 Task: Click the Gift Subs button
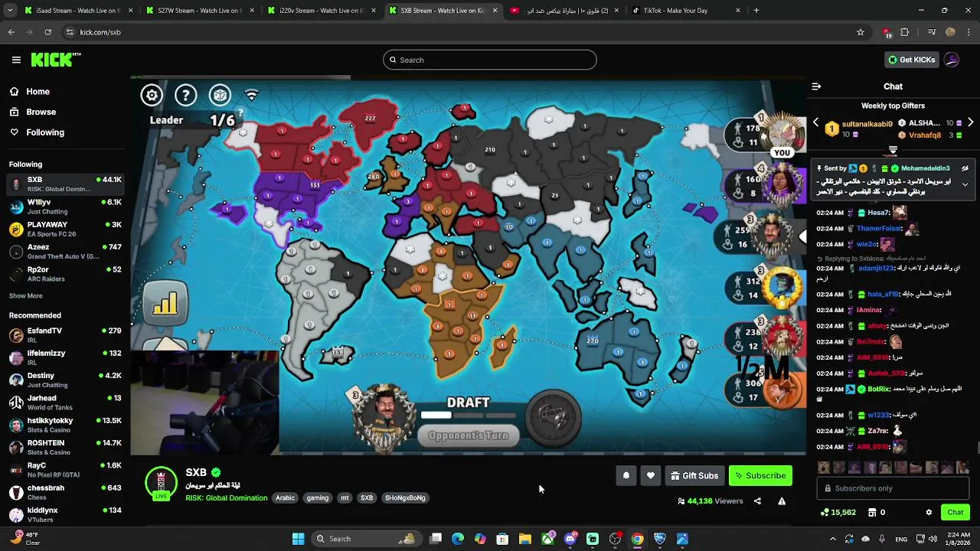[694, 475]
